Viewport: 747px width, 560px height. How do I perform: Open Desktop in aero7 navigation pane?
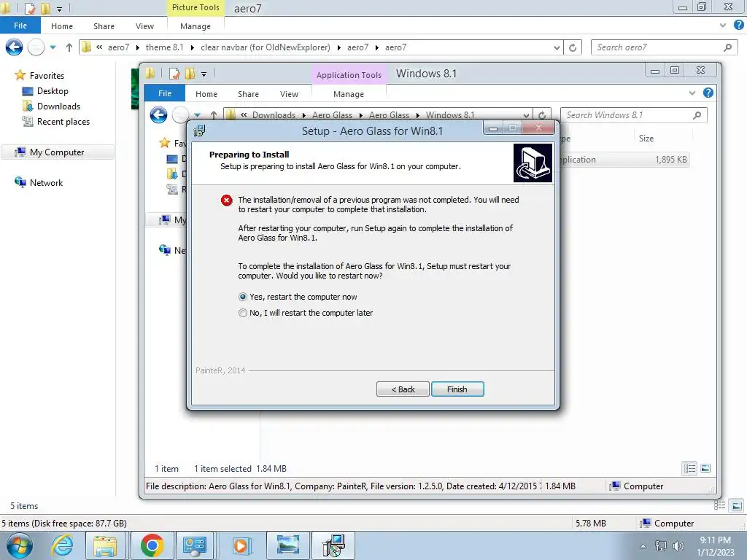[x=46, y=91]
